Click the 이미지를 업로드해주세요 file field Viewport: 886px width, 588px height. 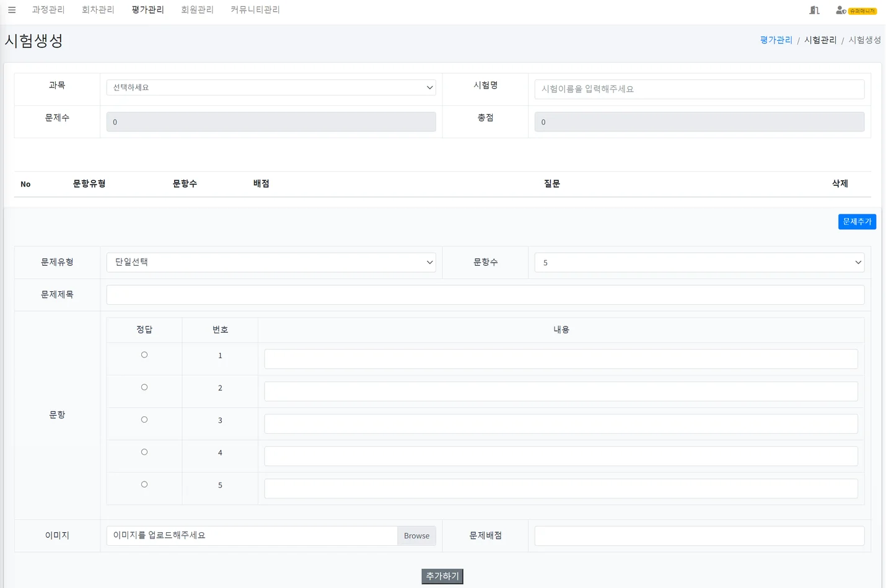coord(252,535)
